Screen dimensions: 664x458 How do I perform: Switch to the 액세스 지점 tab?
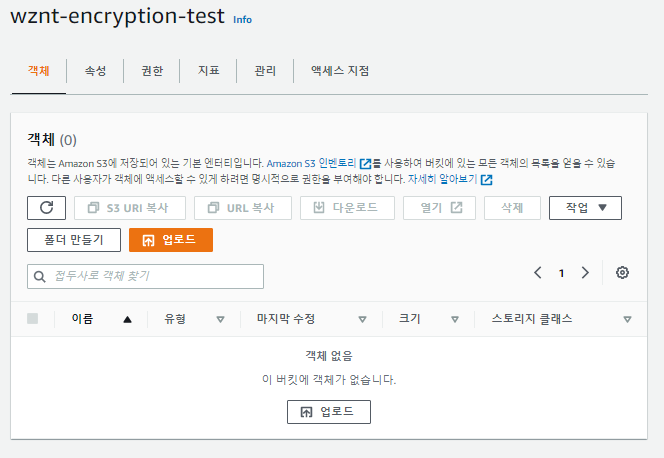click(x=340, y=71)
